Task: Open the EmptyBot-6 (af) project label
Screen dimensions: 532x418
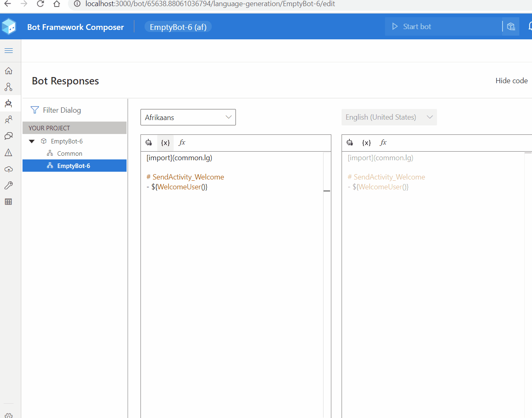Action: [178, 27]
